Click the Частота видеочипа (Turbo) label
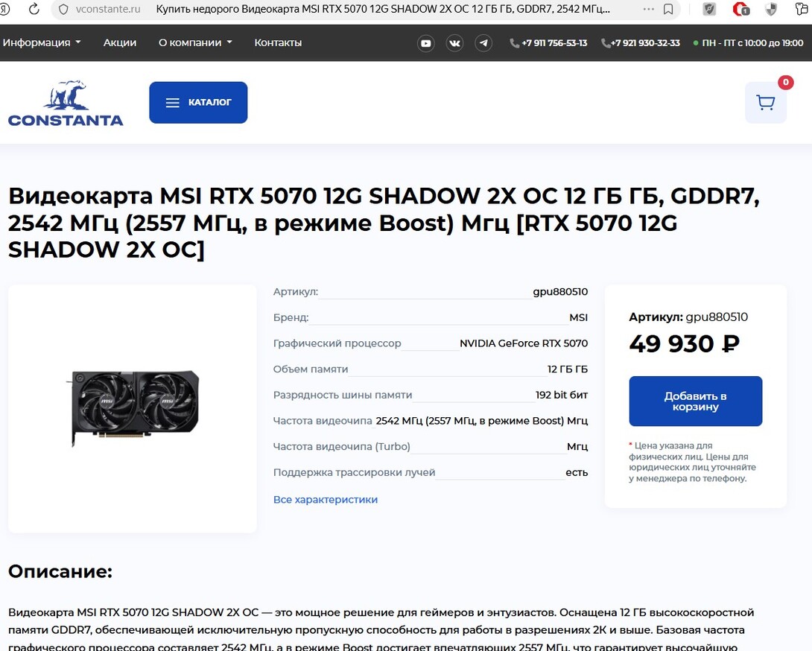The image size is (812, 651). tap(342, 447)
